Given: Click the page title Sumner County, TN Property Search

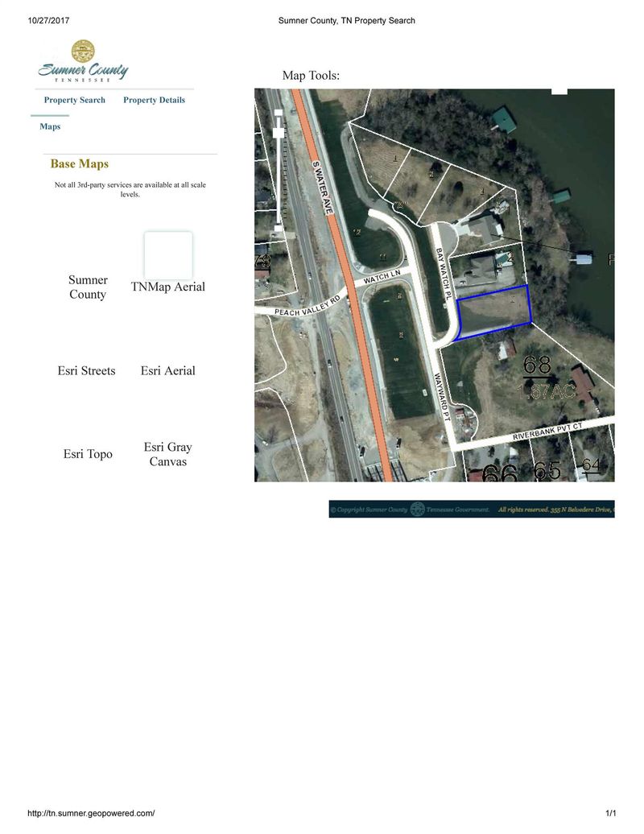Looking at the screenshot, I should (347, 21).
